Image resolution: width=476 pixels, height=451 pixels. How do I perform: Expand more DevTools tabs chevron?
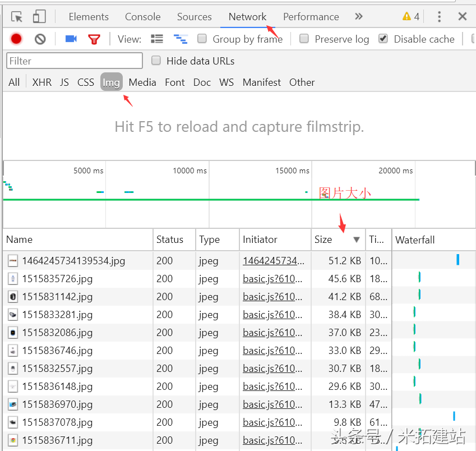(359, 17)
